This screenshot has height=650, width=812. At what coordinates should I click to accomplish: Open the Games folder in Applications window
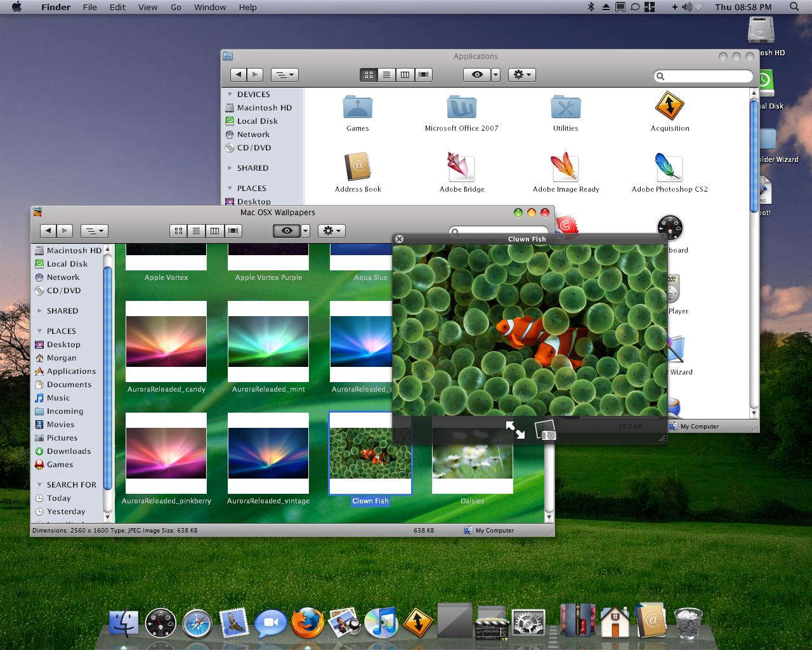coord(358,107)
